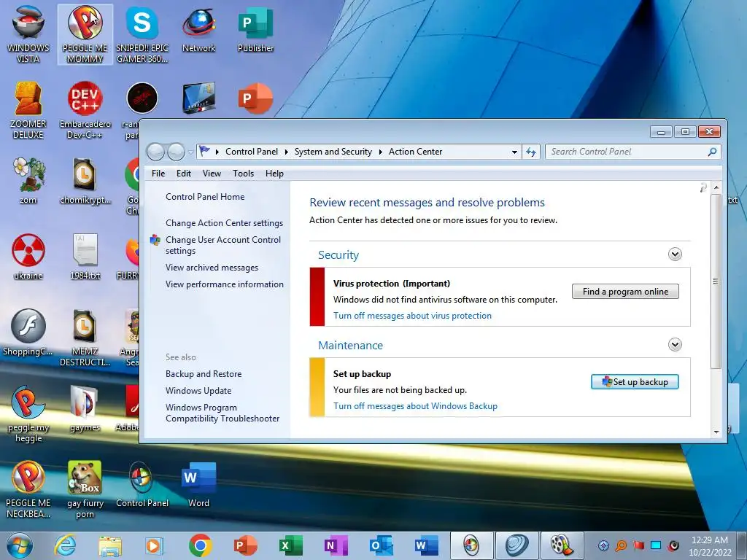Select the Box beaver desktop icon

85,489
